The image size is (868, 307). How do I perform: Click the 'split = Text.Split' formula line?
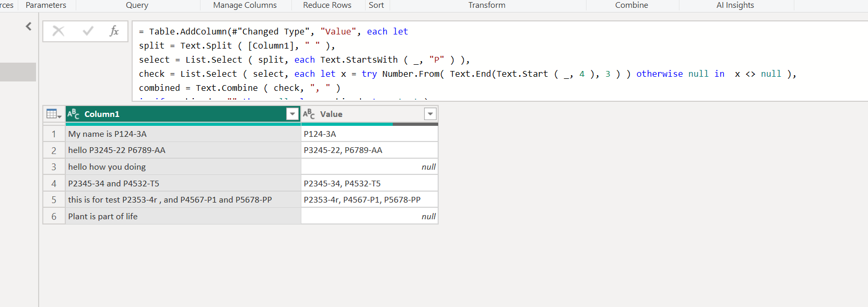237,46
